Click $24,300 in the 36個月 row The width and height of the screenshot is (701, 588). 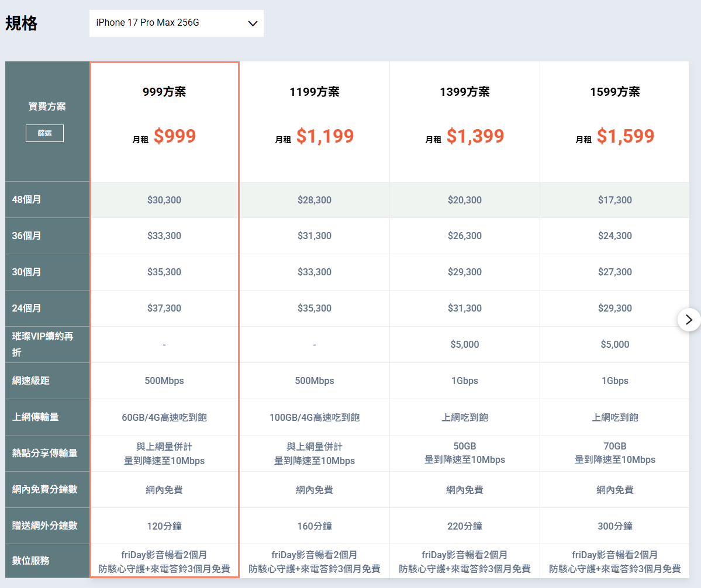[x=614, y=236]
